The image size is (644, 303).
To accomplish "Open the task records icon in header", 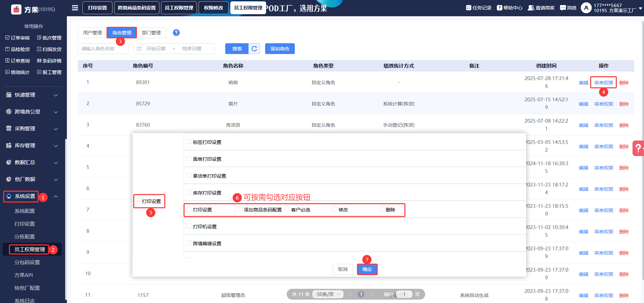I will click(x=468, y=8).
